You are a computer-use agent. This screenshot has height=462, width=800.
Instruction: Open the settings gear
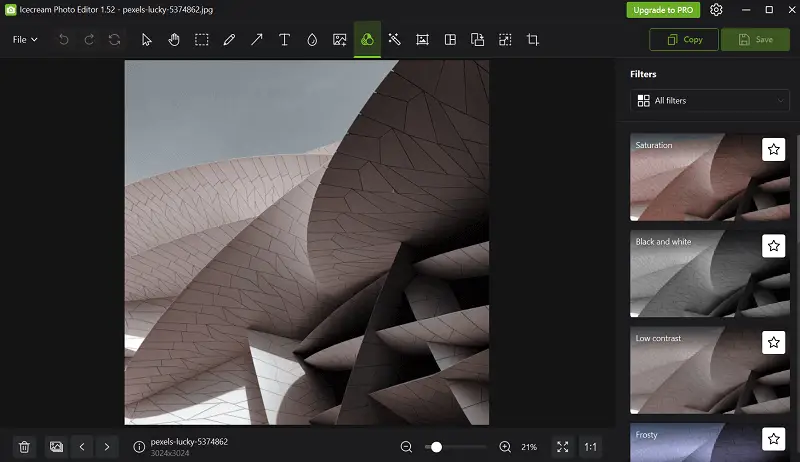(x=716, y=10)
